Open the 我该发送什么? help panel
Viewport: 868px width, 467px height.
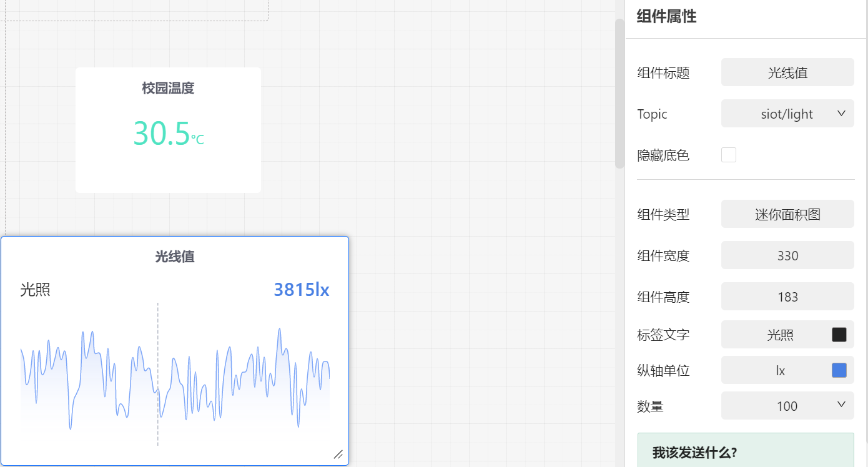coord(694,452)
